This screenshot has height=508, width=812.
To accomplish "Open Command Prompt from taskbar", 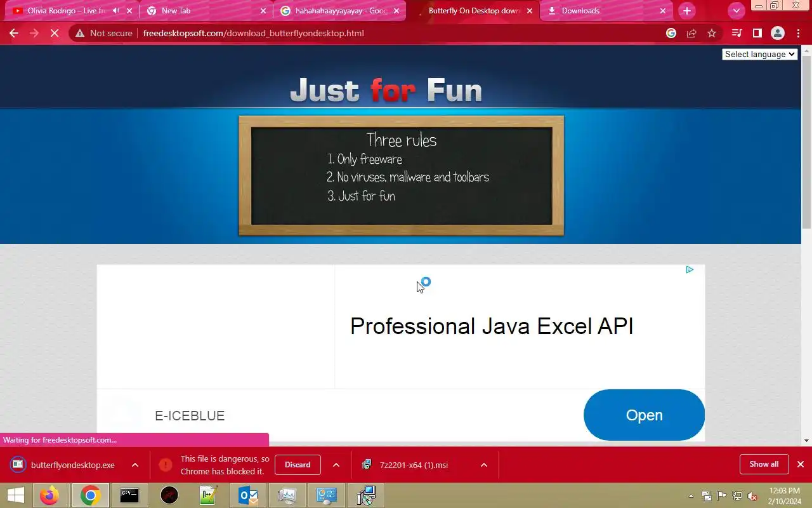I will coord(129,495).
